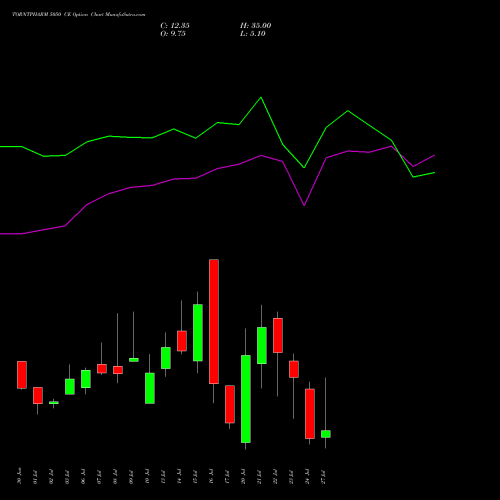This screenshot has width=500, height=500.
Task: Click the low value L: 5.10
Action: (253, 34)
